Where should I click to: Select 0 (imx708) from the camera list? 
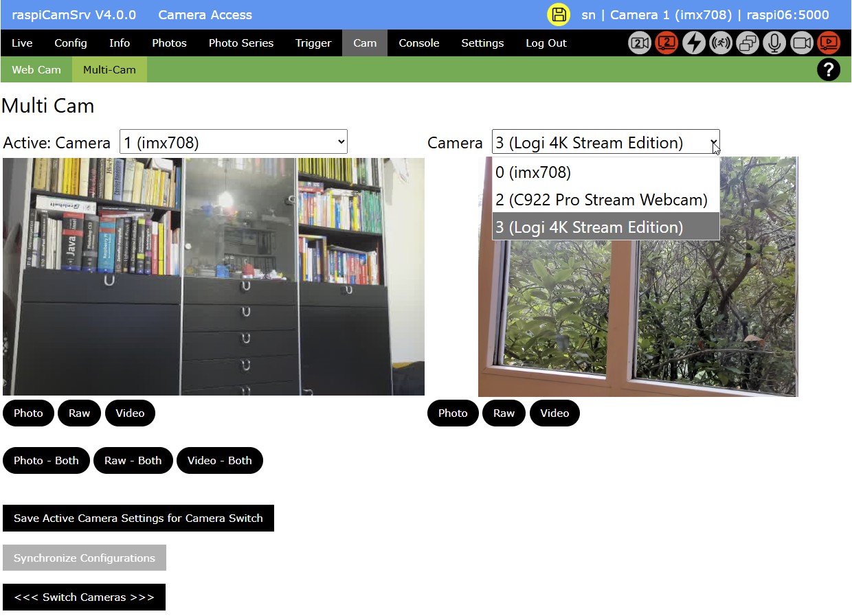pos(532,172)
